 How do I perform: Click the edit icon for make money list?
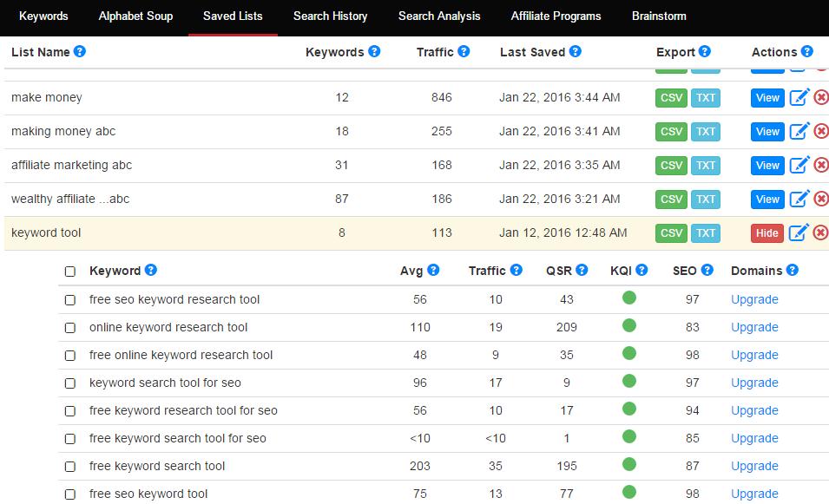[x=799, y=97]
